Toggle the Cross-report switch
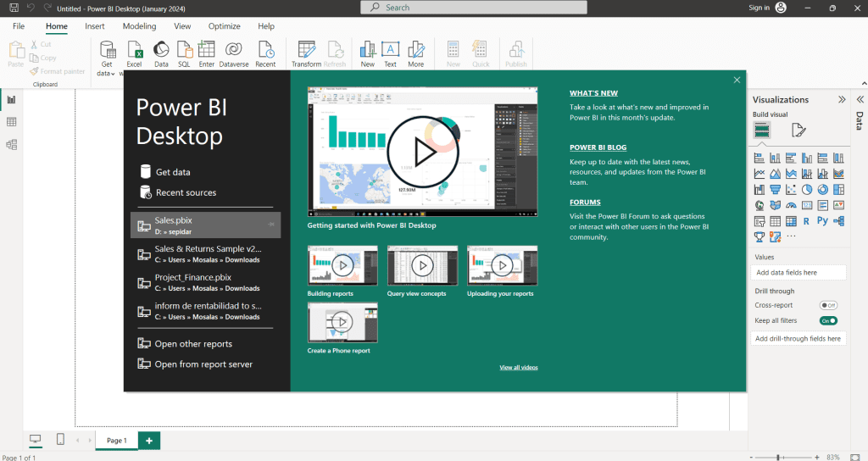This screenshot has height=461, width=868. pyautogui.click(x=828, y=305)
